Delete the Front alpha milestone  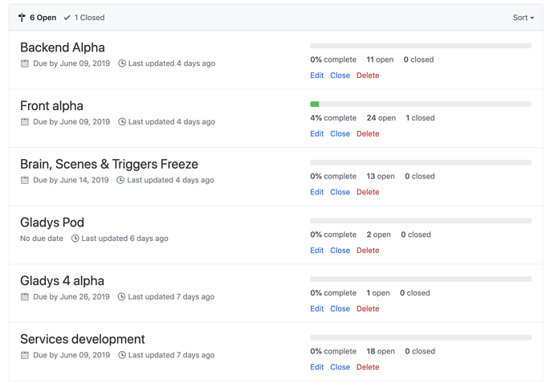pos(368,133)
